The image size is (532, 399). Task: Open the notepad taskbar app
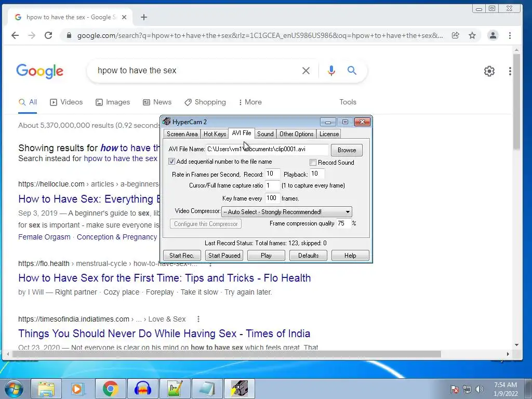pos(207,389)
